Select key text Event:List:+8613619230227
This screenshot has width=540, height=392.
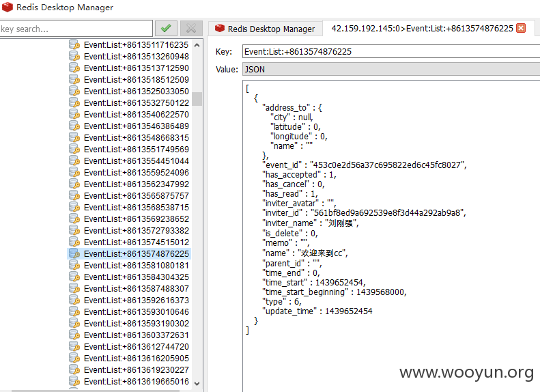click(137, 370)
